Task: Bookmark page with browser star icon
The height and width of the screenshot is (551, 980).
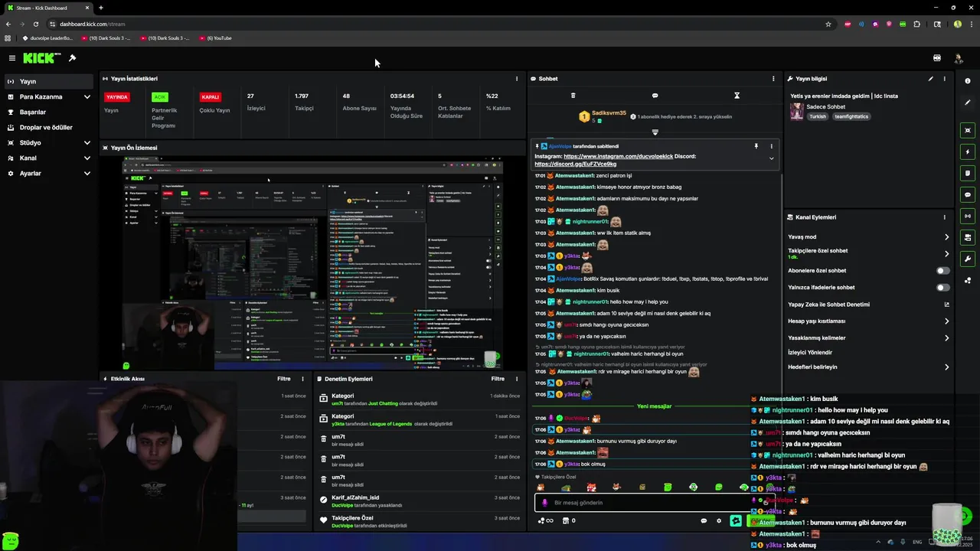Action: [x=828, y=24]
